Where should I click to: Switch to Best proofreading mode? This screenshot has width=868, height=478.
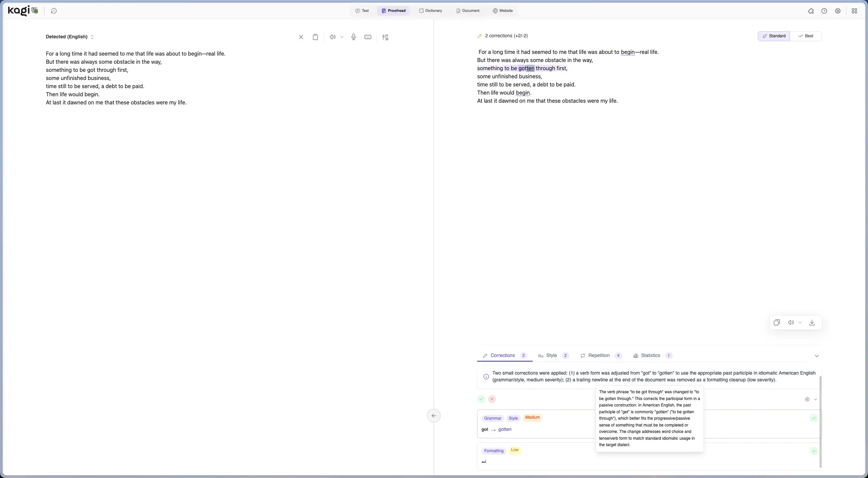tap(806, 36)
